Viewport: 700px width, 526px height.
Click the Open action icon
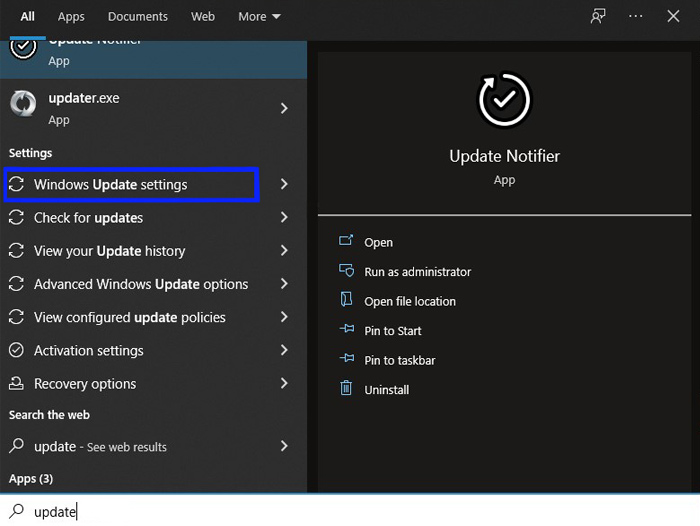(x=346, y=241)
